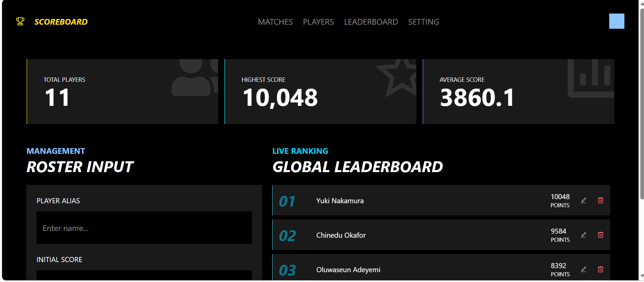Click the blue avatar square

(x=617, y=21)
